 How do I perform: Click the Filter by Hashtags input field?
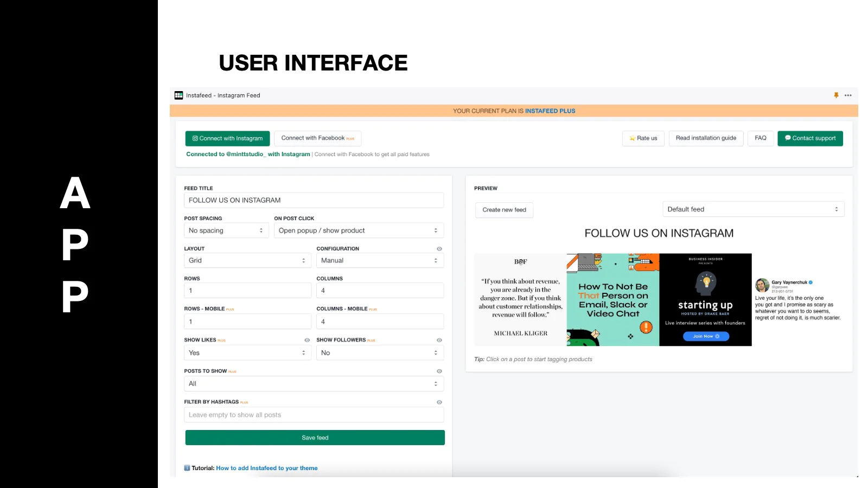pos(314,415)
